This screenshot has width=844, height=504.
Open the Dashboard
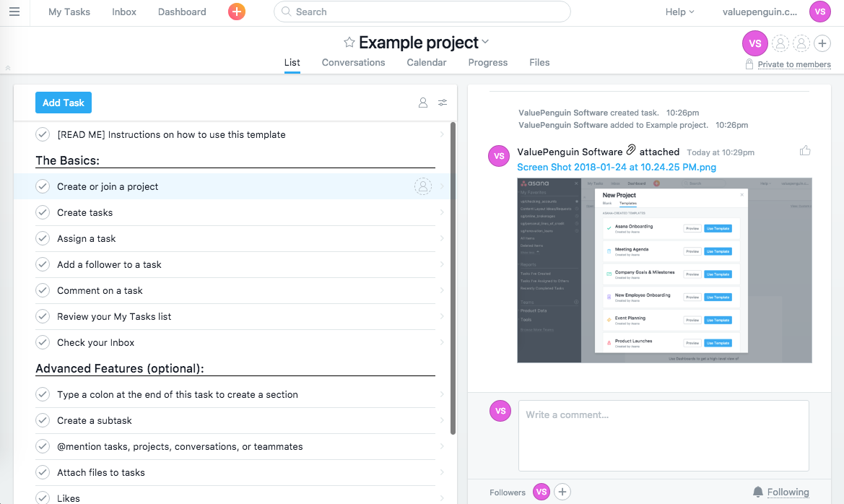pyautogui.click(x=182, y=12)
